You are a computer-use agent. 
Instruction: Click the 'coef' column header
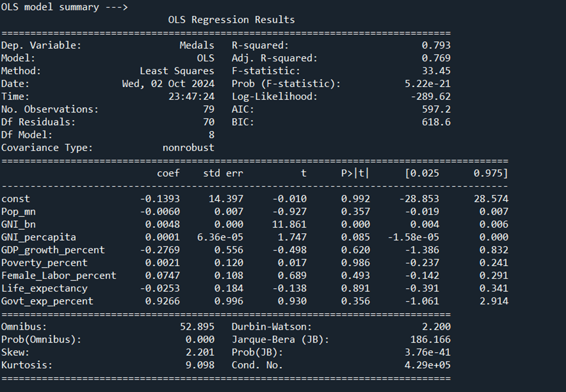pos(168,173)
